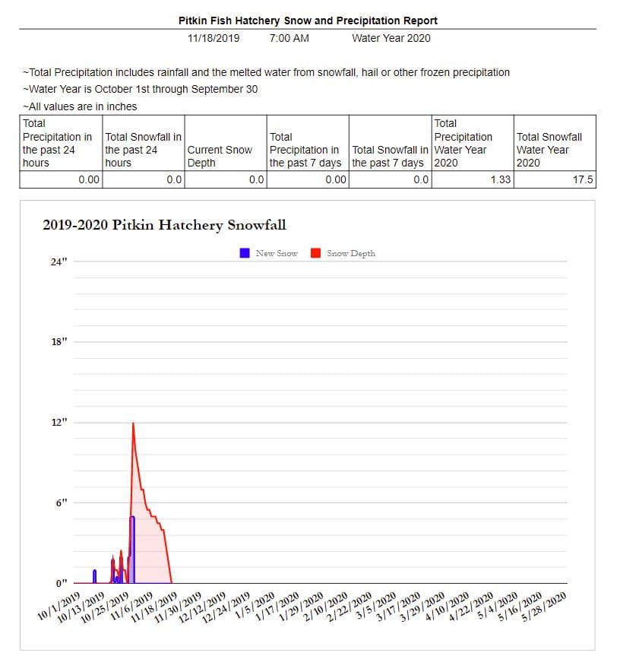Image resolution: width=620 pixels, height=672 pixels.
Task: Click the 7:00 AM report time
Action: 289,37
